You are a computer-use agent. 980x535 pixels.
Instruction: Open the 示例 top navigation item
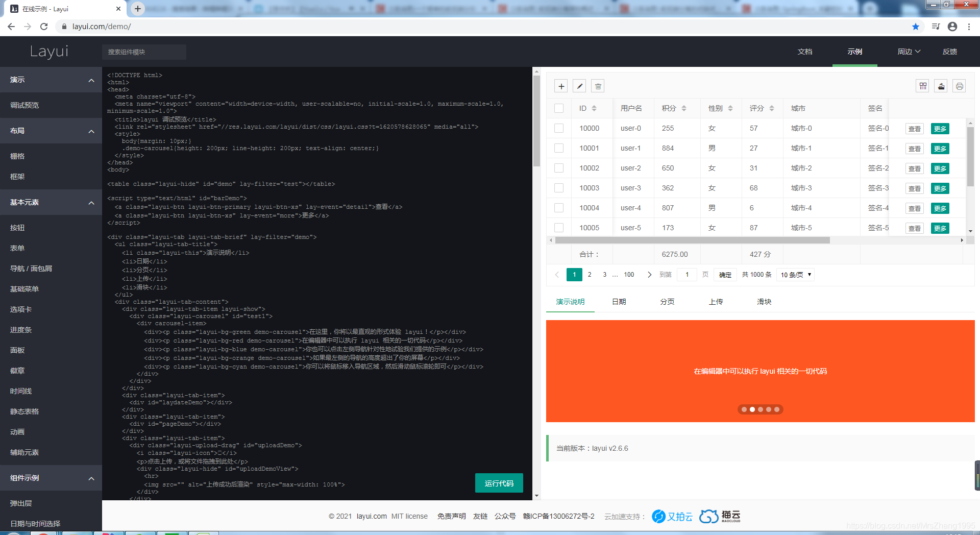point(855,52)
